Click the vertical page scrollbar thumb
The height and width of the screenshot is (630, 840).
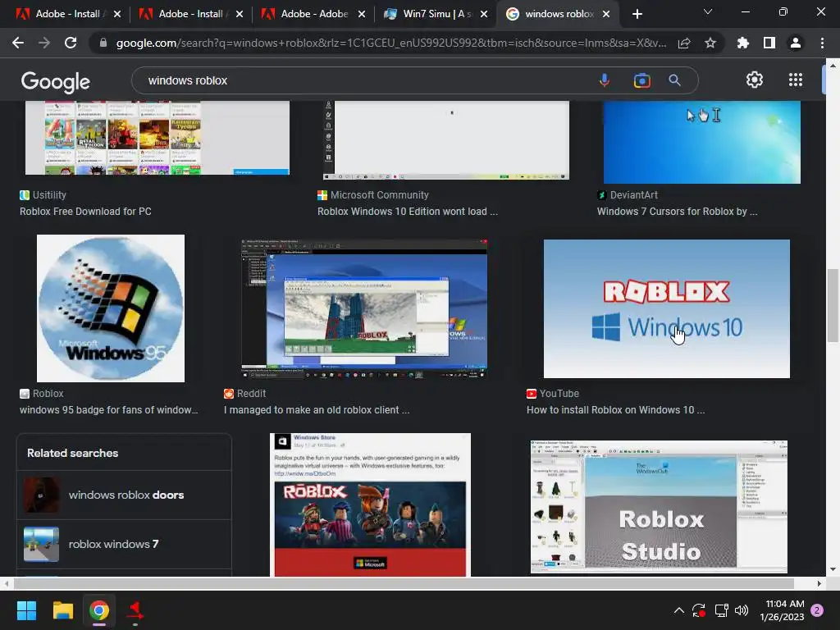[833, 305]
